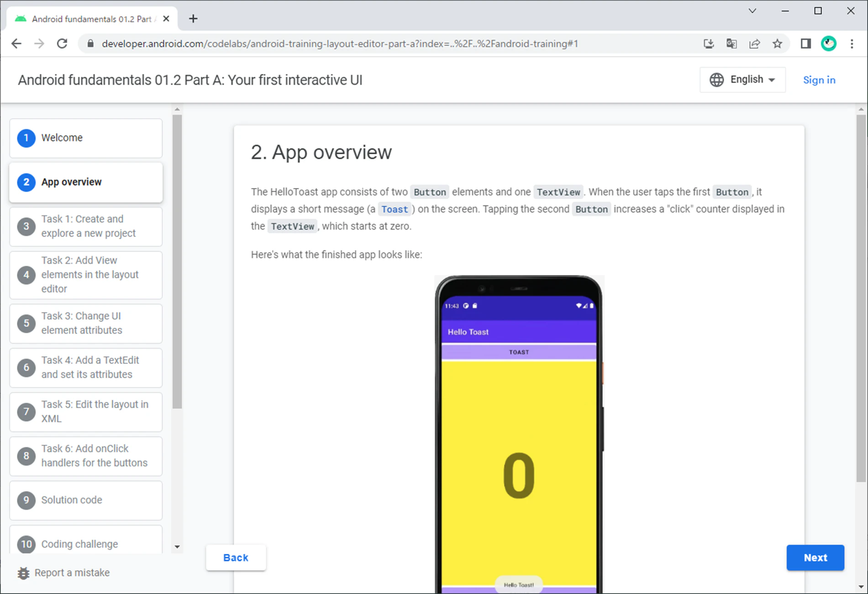Screen dimensions: 868x594
Task: Click the Report a mistake link
Action: pyautogui.click(x=72, y=573)
